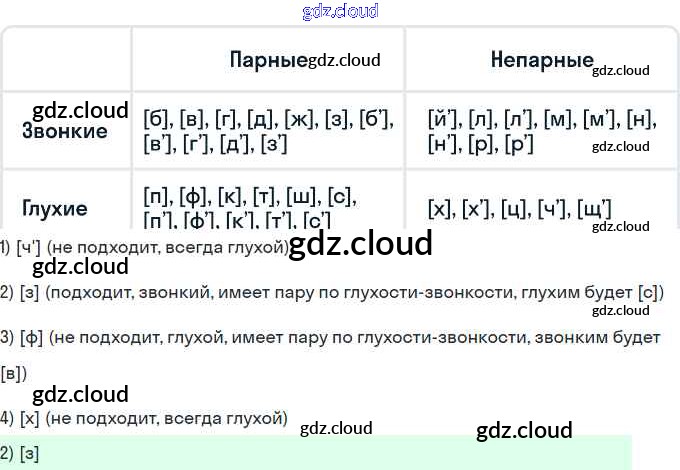This screenshot has height=470, width=680.
Task: Select option 1 line with [ч']
Action: (145, 247)
